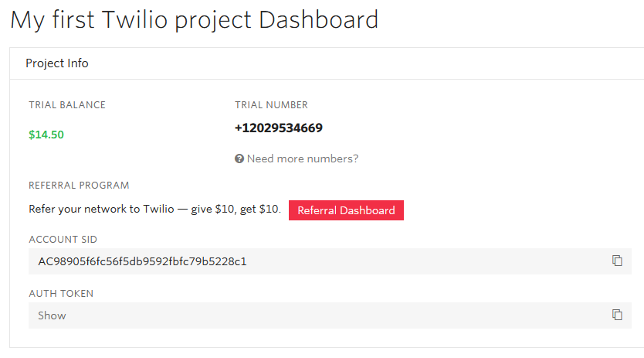Click the Project Info panel header

(x=57, y=63)
